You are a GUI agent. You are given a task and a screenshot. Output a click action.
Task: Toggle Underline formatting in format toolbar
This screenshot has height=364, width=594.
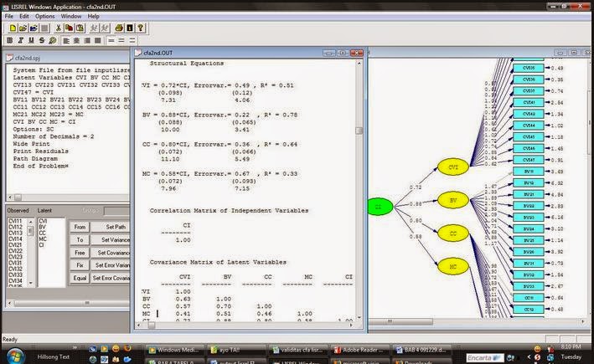click(x=31, y=40)
